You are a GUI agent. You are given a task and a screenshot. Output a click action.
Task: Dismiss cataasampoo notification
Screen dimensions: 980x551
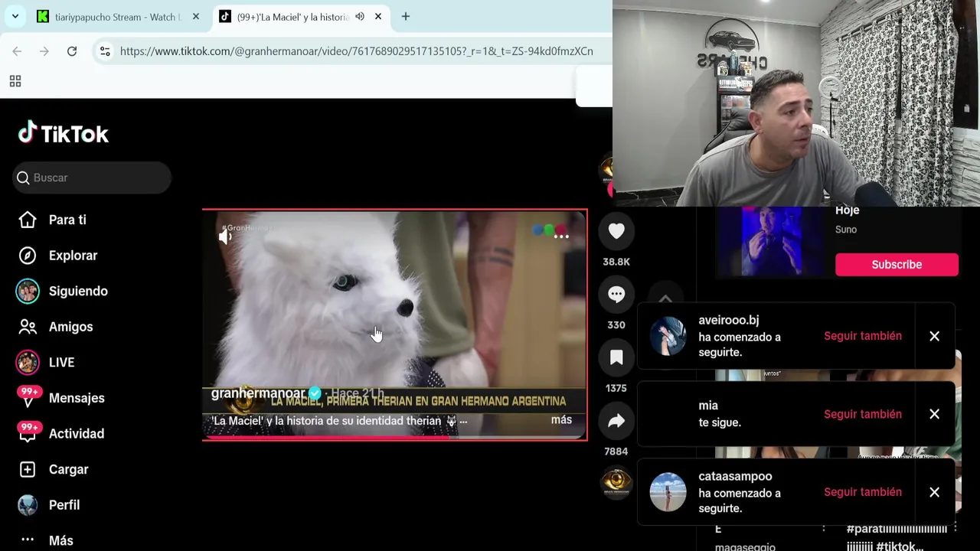(x=934, y=492)
